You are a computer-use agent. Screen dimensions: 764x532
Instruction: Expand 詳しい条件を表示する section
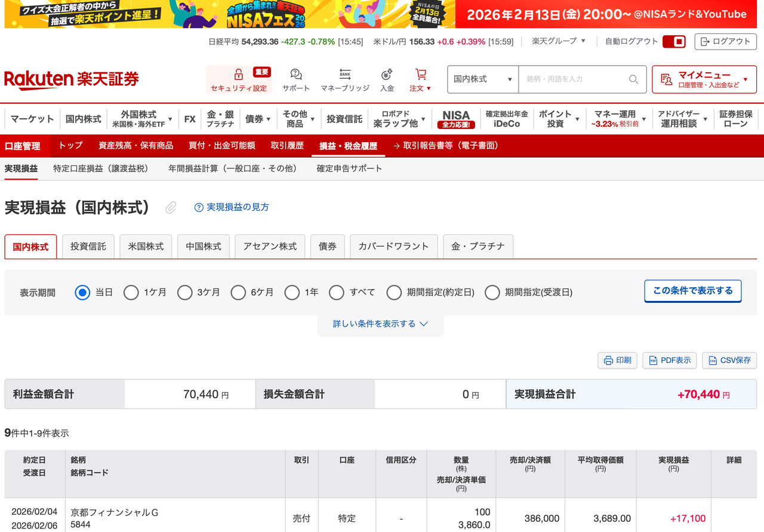click(x=380, y=324)
